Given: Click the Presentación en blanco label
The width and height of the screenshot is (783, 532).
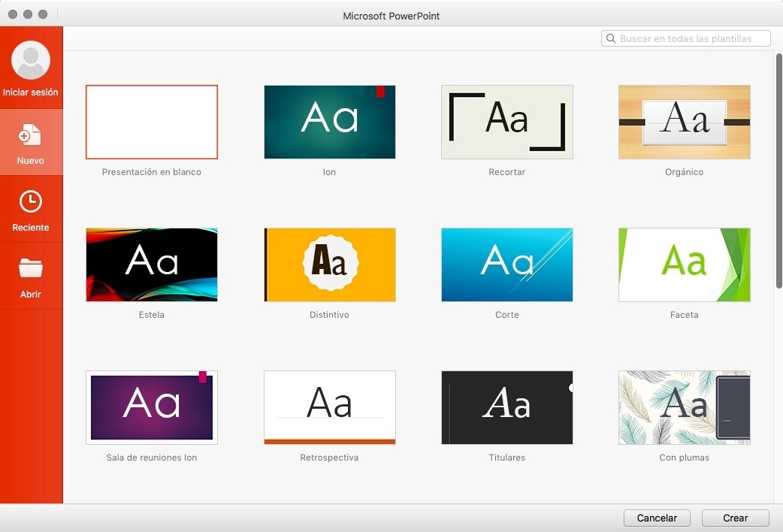Looking at the screenshot, I should [x=152, y=172].
